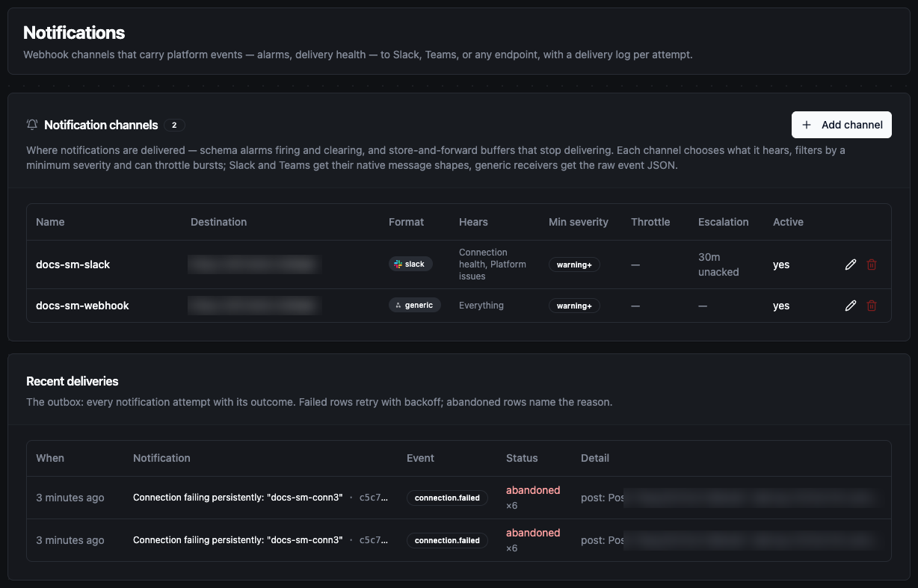Click the generic format badge
The image size is (918, 588).
pyautogui.click(x=415, y=305)
